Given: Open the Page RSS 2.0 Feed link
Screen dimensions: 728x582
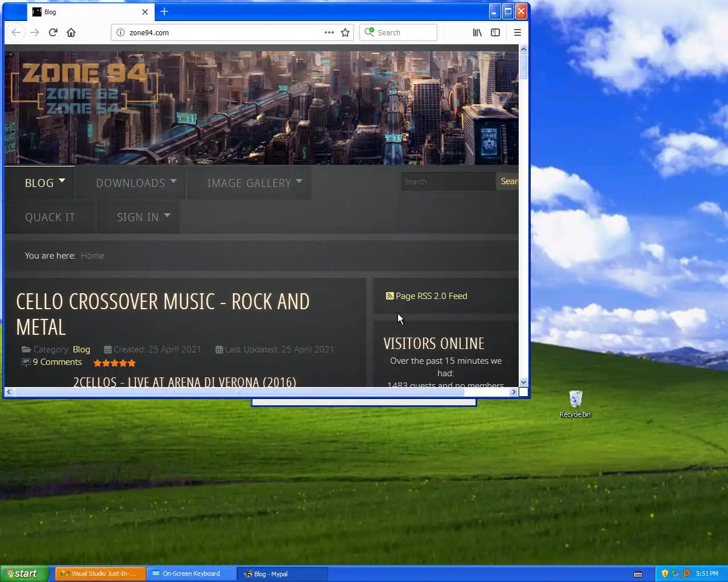Looking at the screenshot, I should pyautogui.click(x=431, y=296).
